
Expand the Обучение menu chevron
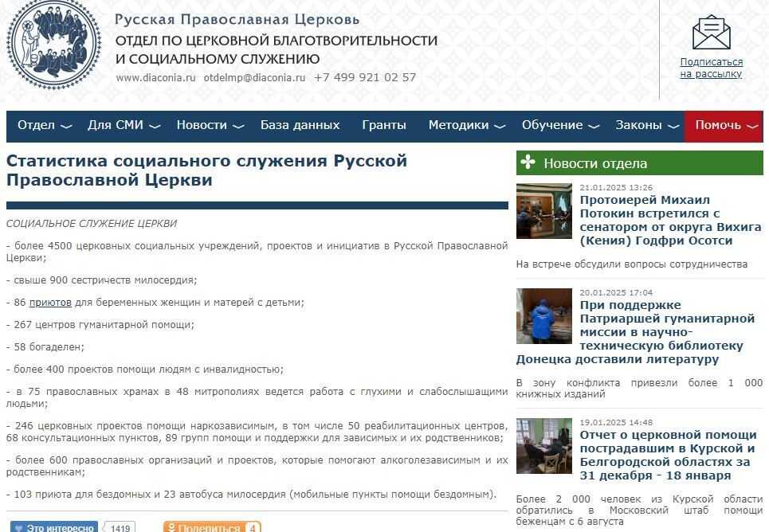[x=594, y=127]
